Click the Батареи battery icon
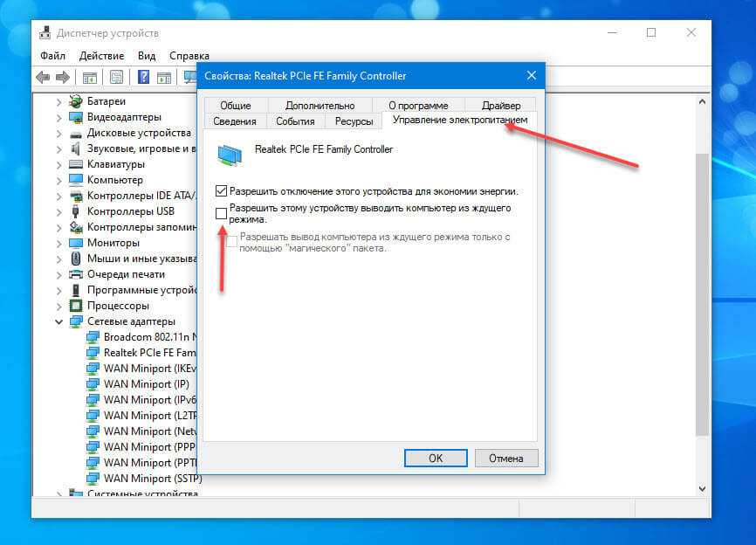 click(76, 101)
